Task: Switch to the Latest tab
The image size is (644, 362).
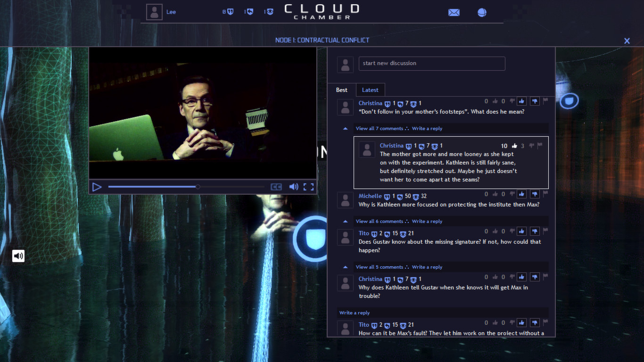Action: click(370, 90)
